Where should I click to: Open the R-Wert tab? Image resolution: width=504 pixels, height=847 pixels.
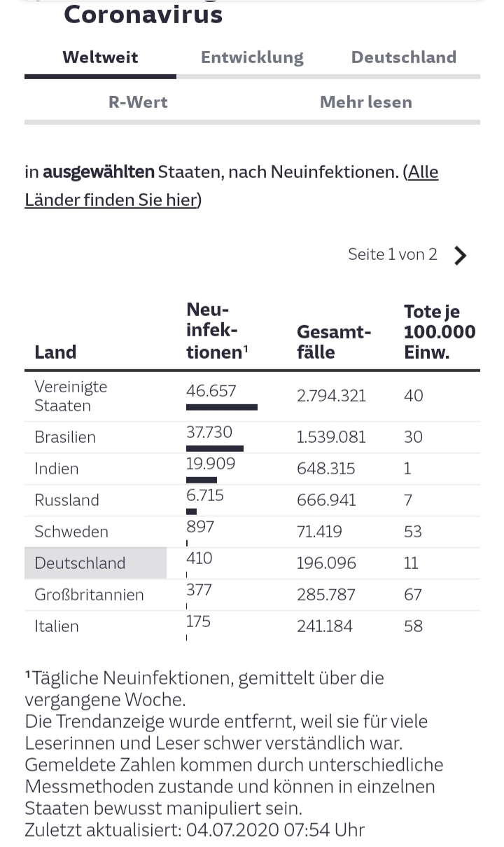click(138, 102)
